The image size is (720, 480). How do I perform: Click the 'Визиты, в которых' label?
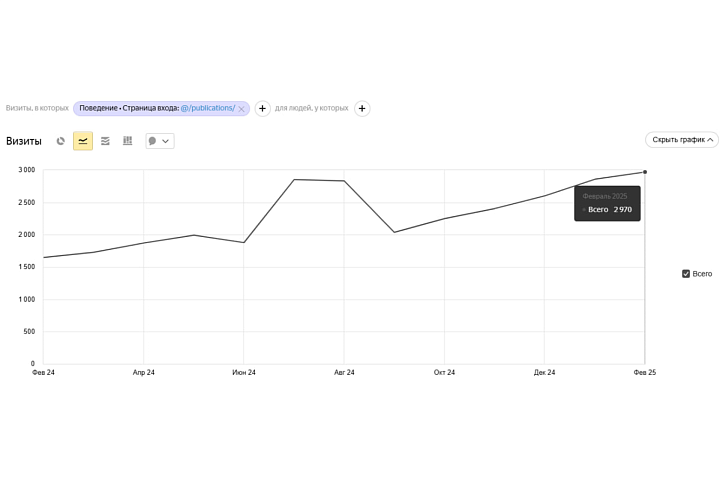37,108
